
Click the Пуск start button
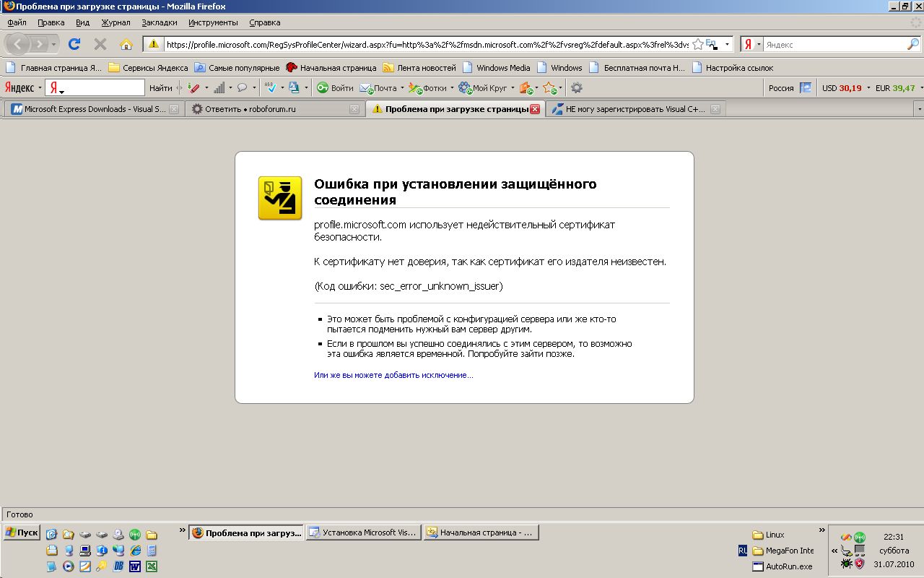click(x=22, y=532)
